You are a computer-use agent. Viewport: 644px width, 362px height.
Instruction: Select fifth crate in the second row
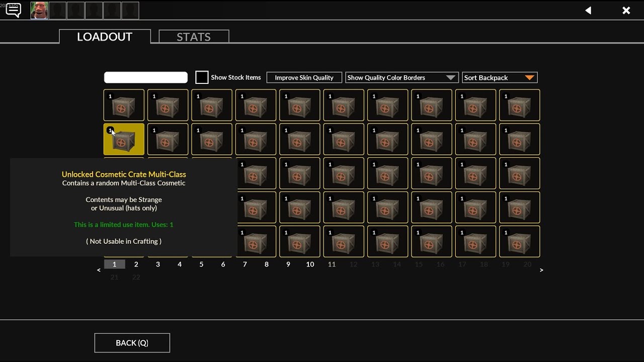point(300,139)
